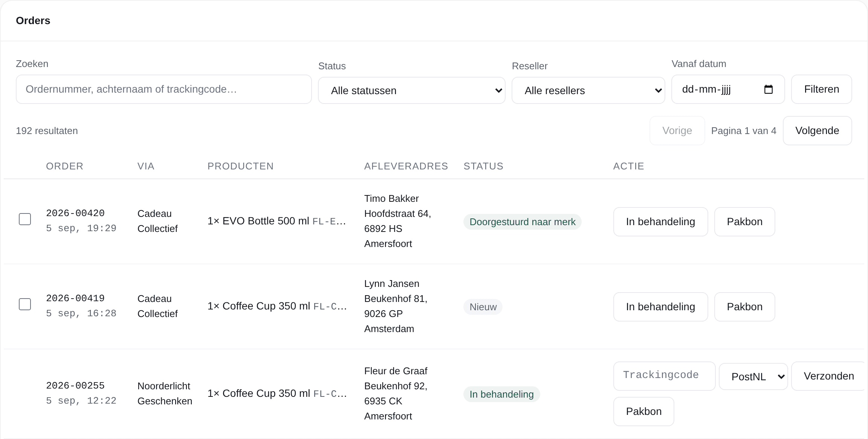Click the Lynn Jansen delivery address

coord(396,306)
